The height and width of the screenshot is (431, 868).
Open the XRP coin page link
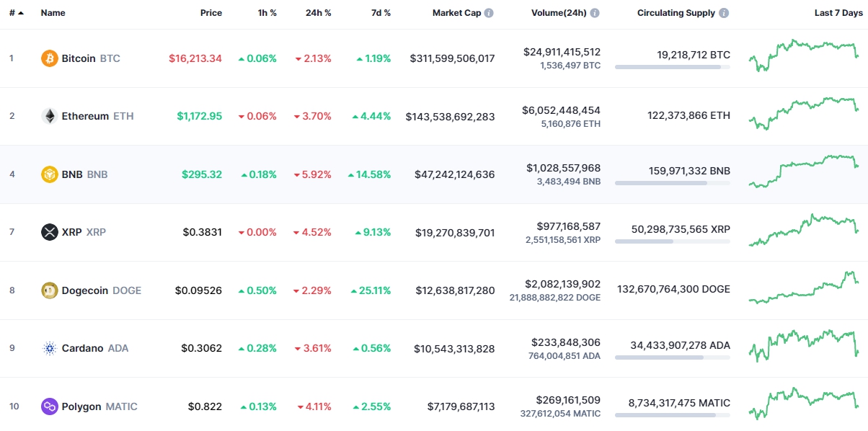pyautogui.click(x=84, y=232)
